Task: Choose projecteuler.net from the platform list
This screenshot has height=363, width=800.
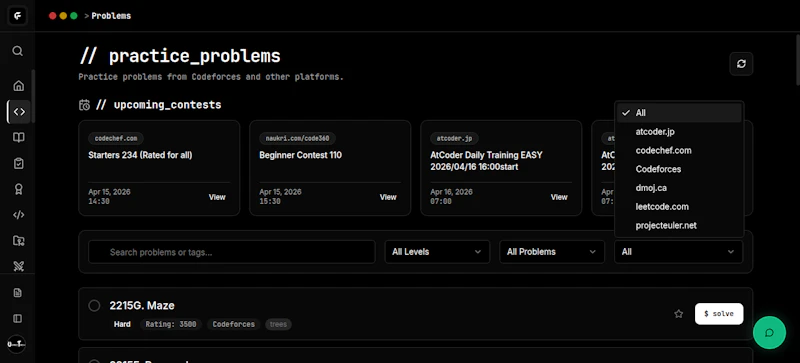Action: [679, 225]
